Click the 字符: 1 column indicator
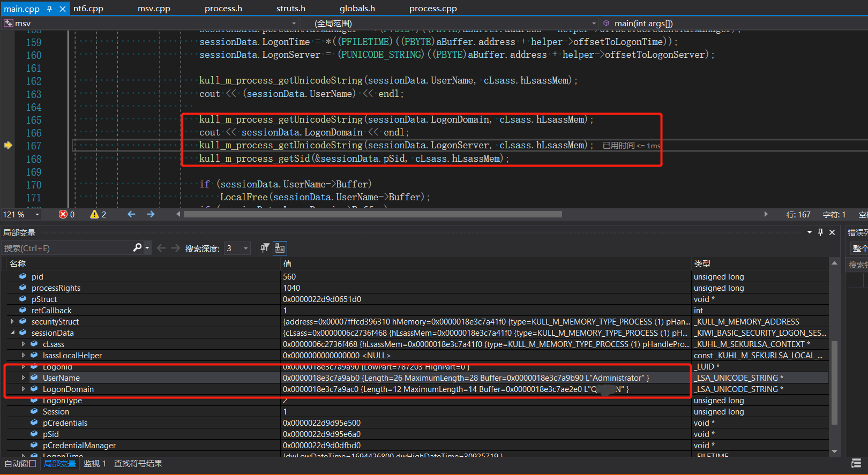The image size is (868, 475). [834, 214]
